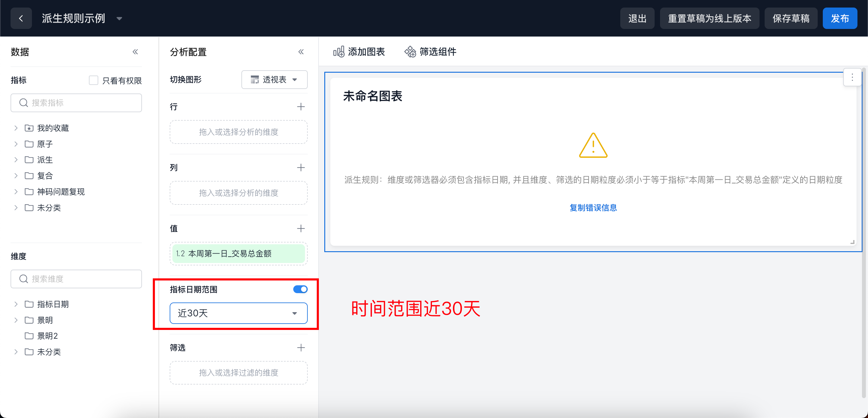Select the 原子 folder icon
Viewport: 868px width, 418px height.
[29, 144]
